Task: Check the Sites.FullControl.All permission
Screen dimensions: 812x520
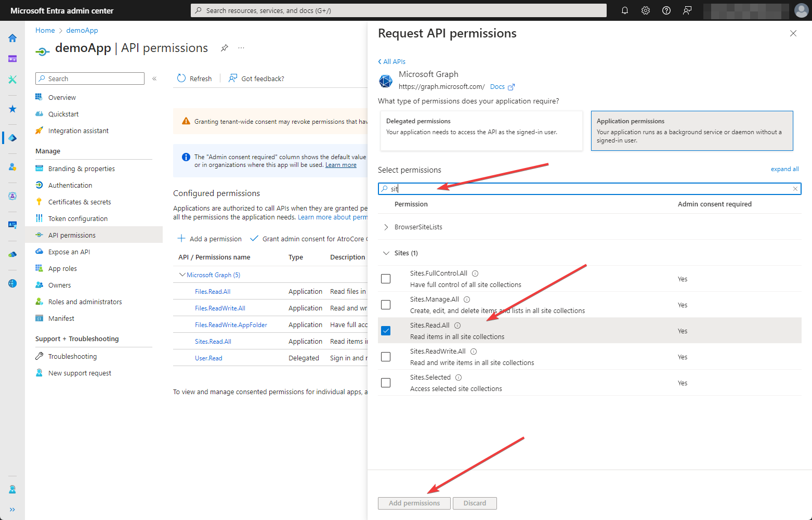Action: pyautogui.click(x=385, y=279)
